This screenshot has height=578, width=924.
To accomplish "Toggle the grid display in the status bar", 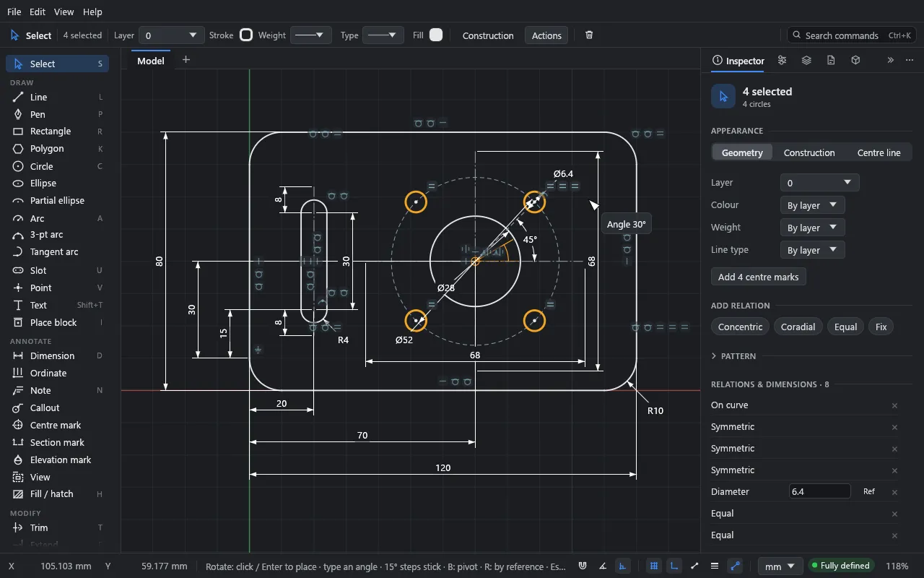I will pyautogui.click(x=653, y=566).
